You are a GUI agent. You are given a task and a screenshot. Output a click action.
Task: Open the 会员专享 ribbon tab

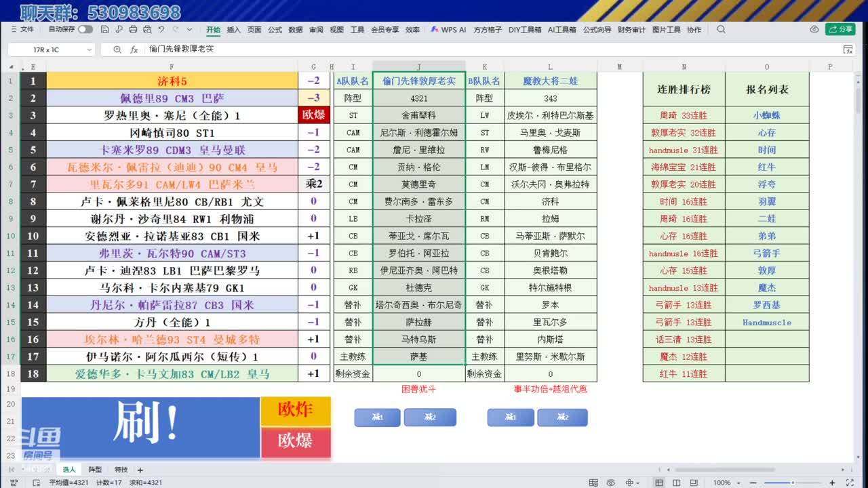click(x=385, y=30)
